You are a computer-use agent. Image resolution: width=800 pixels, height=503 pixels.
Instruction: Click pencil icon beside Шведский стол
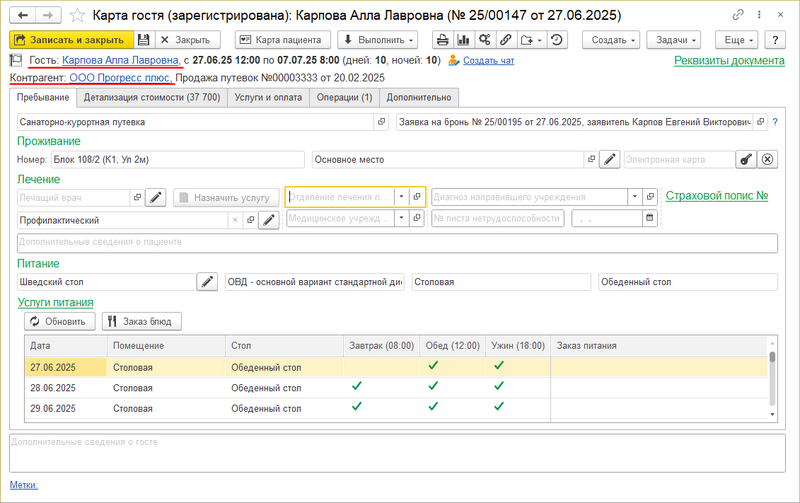207,283
